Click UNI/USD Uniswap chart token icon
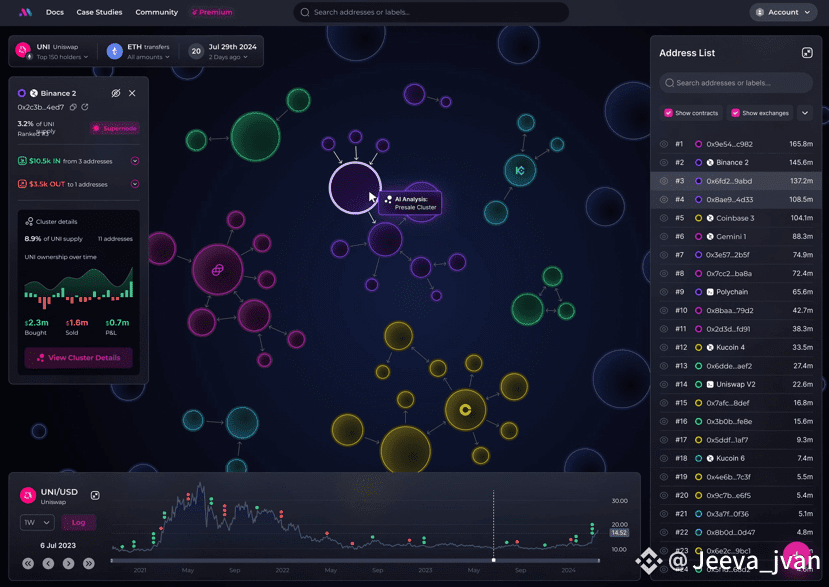This screenshot has height=587, width=829. click(27, 496)
